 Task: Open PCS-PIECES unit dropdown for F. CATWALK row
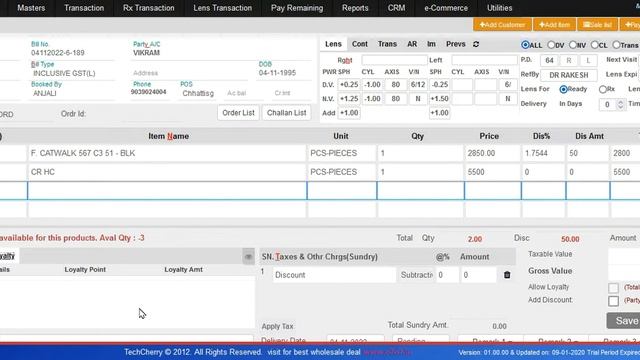tap(341, 153)
